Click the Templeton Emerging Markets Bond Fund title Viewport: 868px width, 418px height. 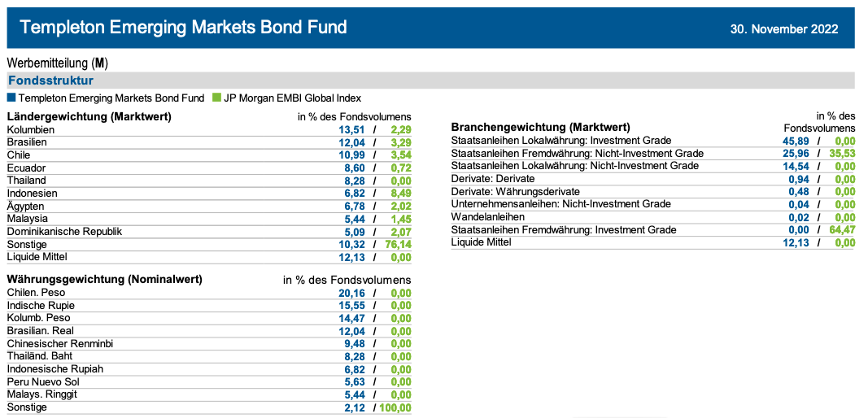tap(183, 28)
